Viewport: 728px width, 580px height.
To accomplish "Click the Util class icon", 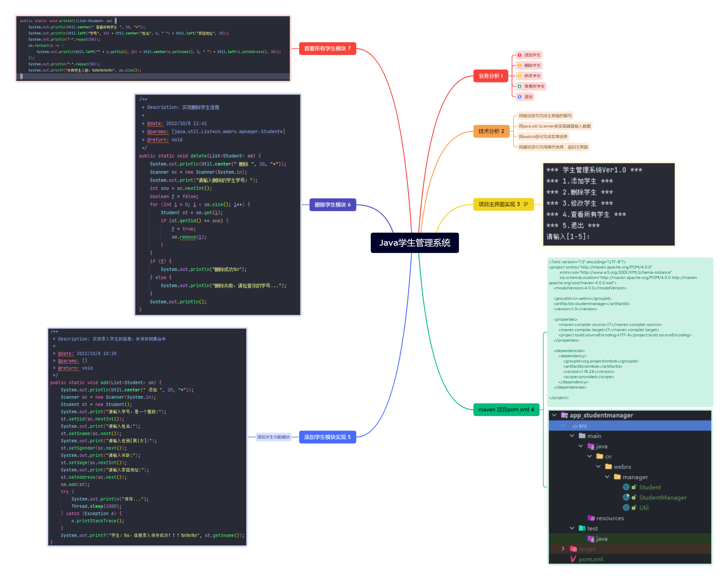I will coord(626,508).
